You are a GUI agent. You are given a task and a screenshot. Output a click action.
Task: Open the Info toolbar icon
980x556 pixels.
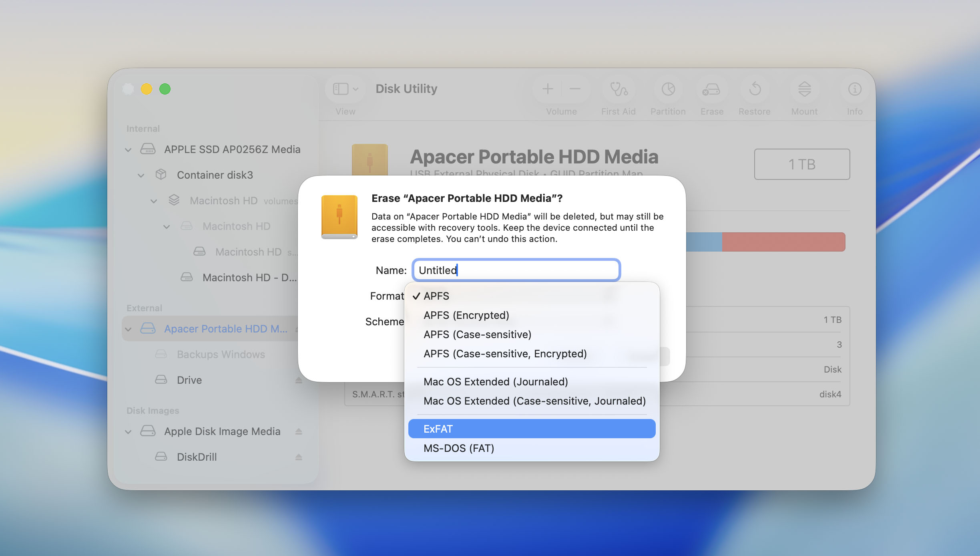[855, 89]
